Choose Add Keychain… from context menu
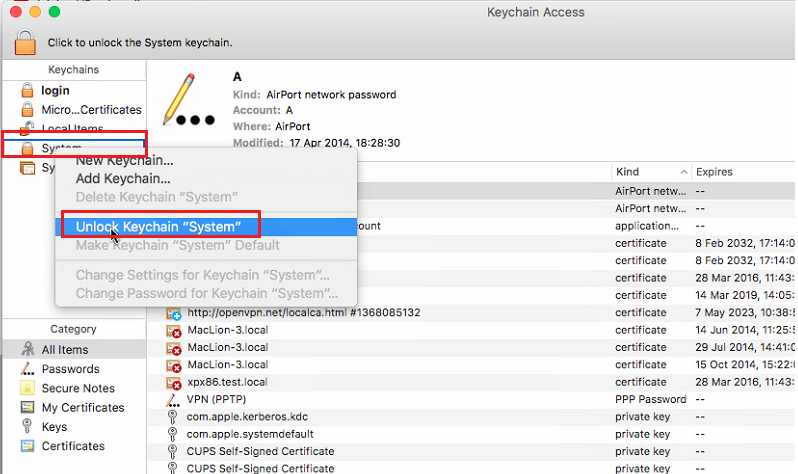 click(123, 179)
